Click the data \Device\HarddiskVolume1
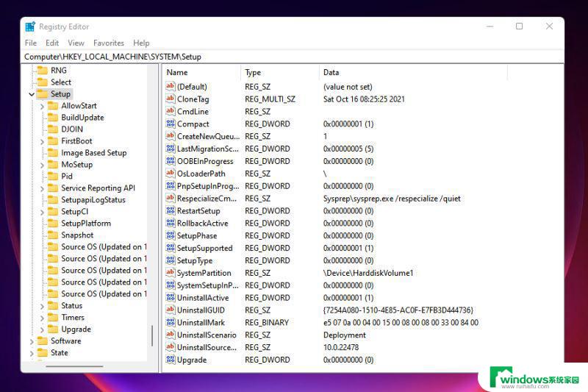Viewport: 588px width, 392px height. (368, 273)
